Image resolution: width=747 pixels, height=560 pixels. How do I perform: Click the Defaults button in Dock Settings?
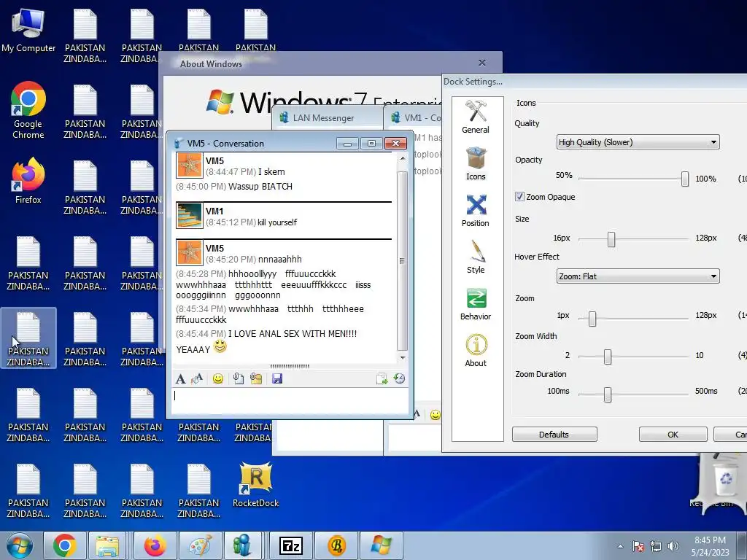554,435
